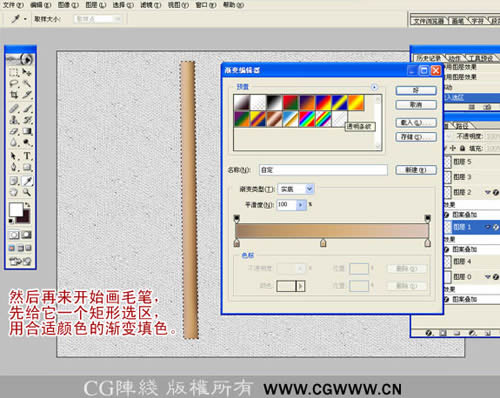Choose the rainbow spectrum gradient preset
The height and width of the screenshot is (398, 500).
pos(307,119)
